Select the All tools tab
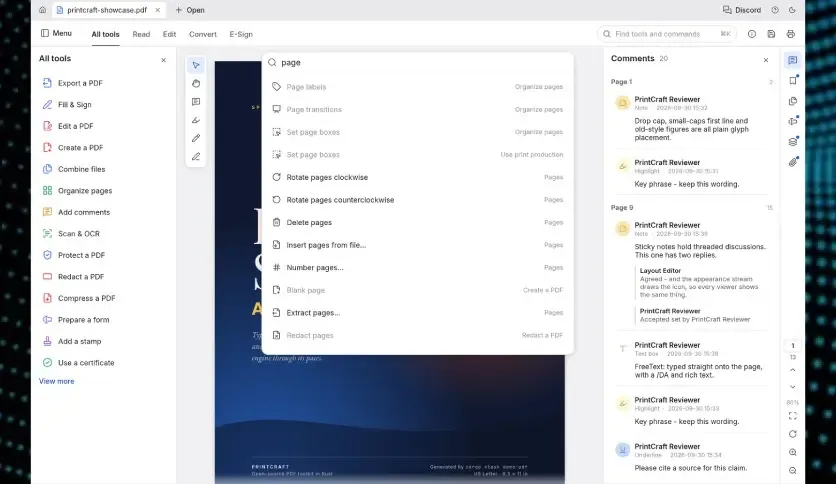This screenshot has width=836, height=484. point(106,34)
